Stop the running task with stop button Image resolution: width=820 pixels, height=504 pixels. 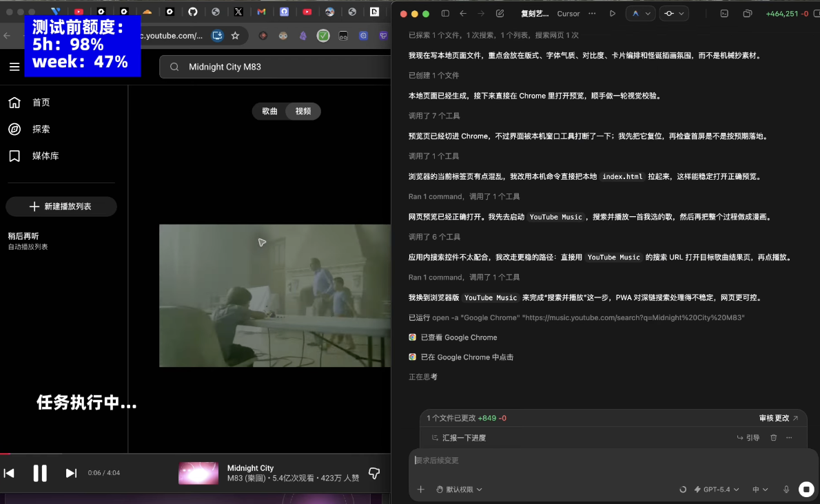click(x=806, y=490)
